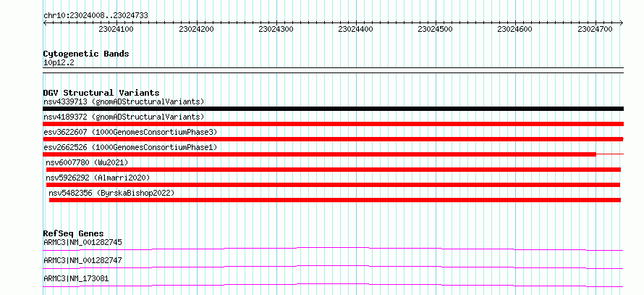Click ruler coordinate 23024300
Viewport: 644px width, 295px height.
(276, 29)
